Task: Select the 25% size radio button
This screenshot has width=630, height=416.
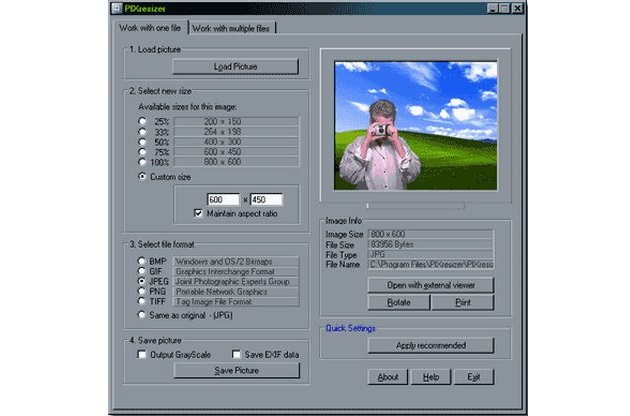Action: pyautogui.click(x=142, y=121)
